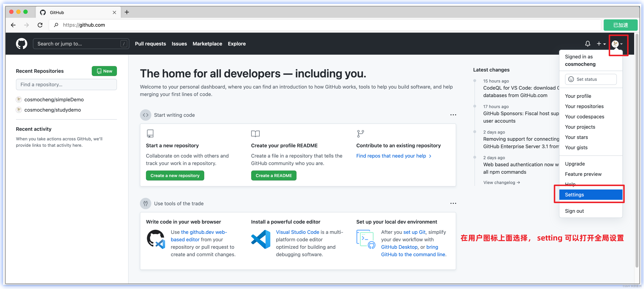Open Pull requests in header
Screen dimensions: 644x289
point(150,44)
